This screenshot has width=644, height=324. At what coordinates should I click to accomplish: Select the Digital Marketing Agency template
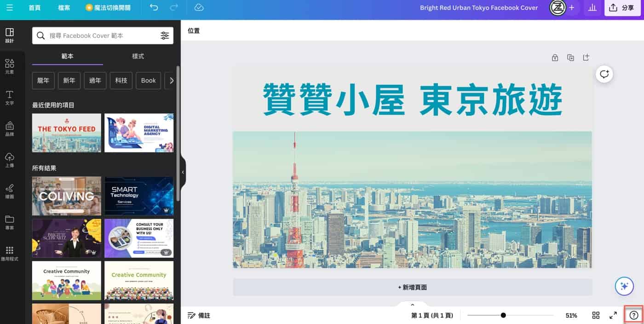(139, 133)
